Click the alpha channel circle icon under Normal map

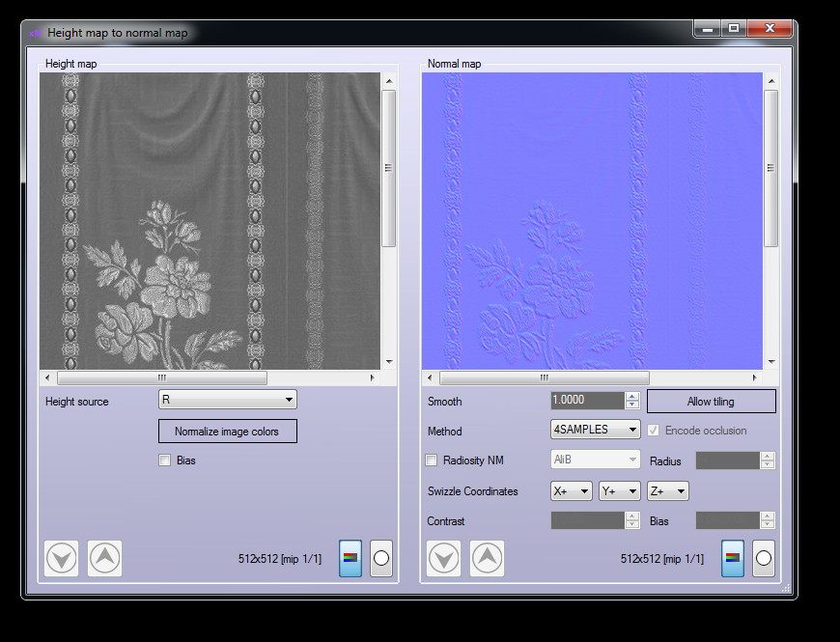(764, 558)
